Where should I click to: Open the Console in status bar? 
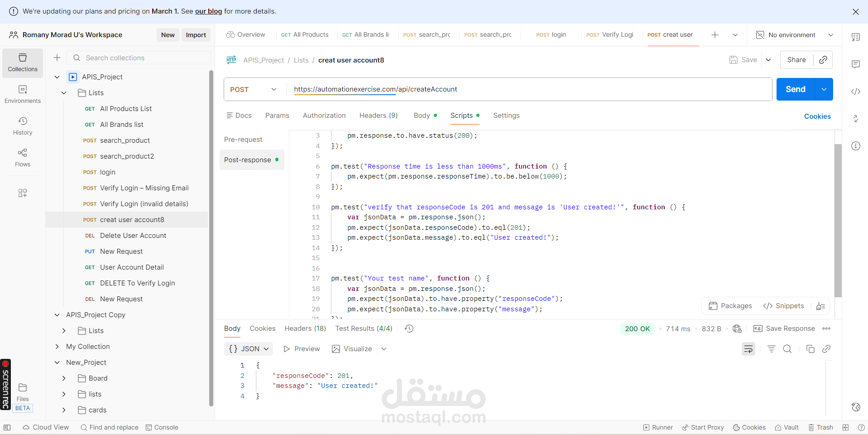[x=162, y=427]
